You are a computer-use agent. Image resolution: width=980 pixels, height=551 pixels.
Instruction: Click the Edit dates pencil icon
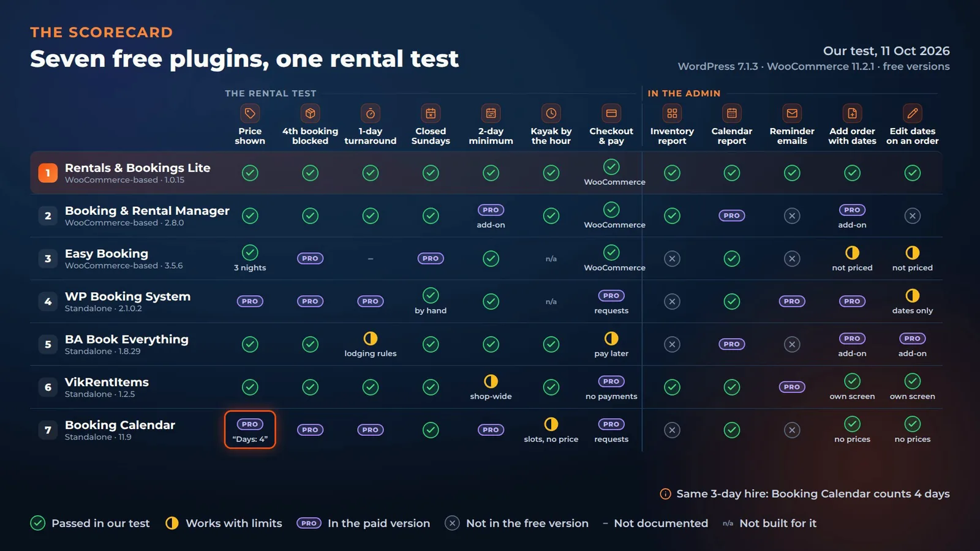(913, 113)
